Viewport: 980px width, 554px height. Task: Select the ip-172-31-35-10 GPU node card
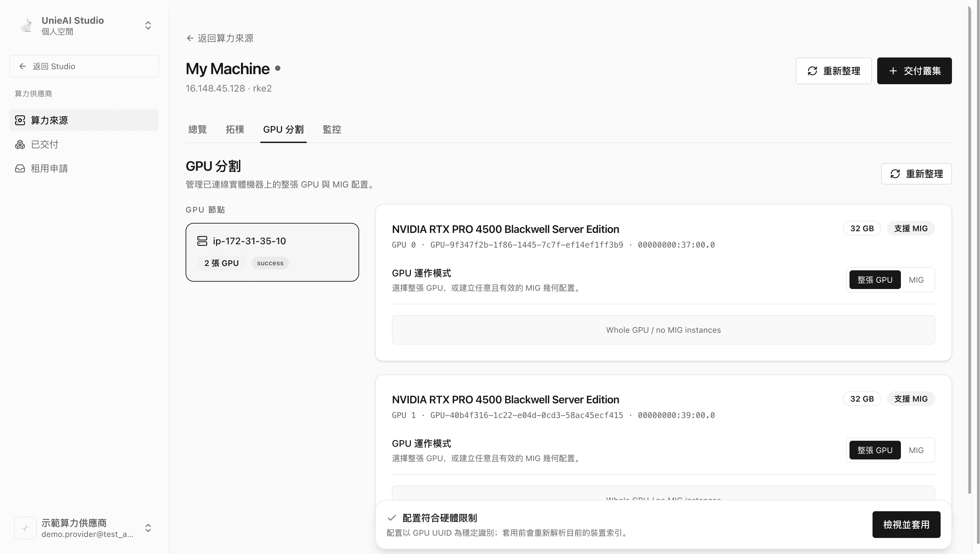coord(272,252)
